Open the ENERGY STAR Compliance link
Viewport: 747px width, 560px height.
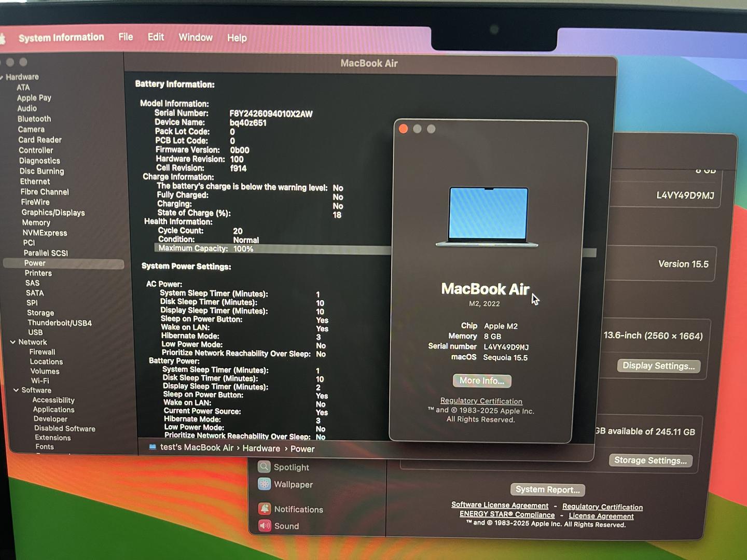pyautogui.click(x=507, y=514)
